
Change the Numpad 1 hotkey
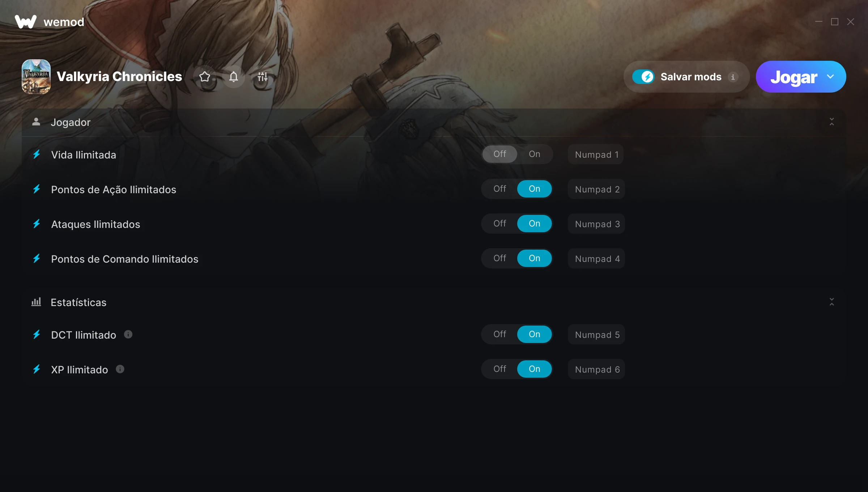(x=596, y=154)
